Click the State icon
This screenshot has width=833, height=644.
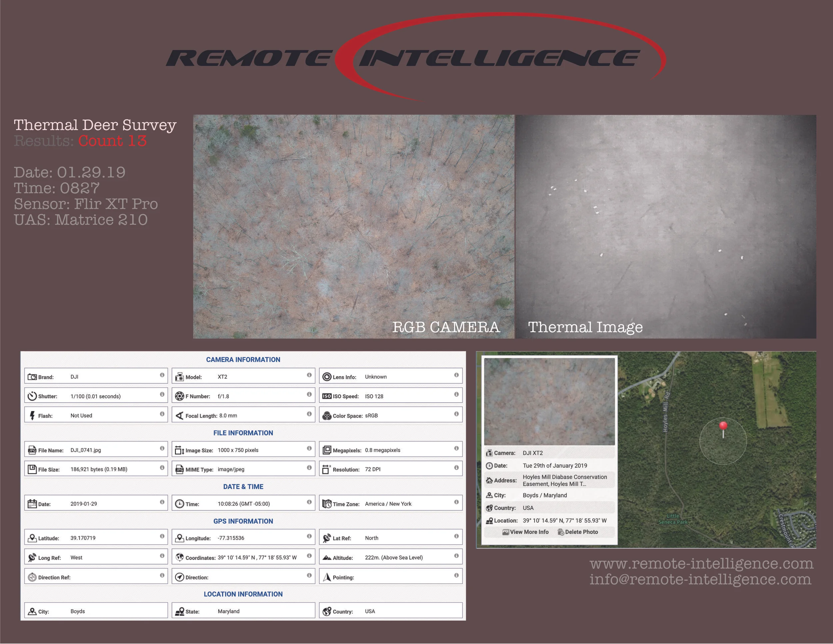179,611
